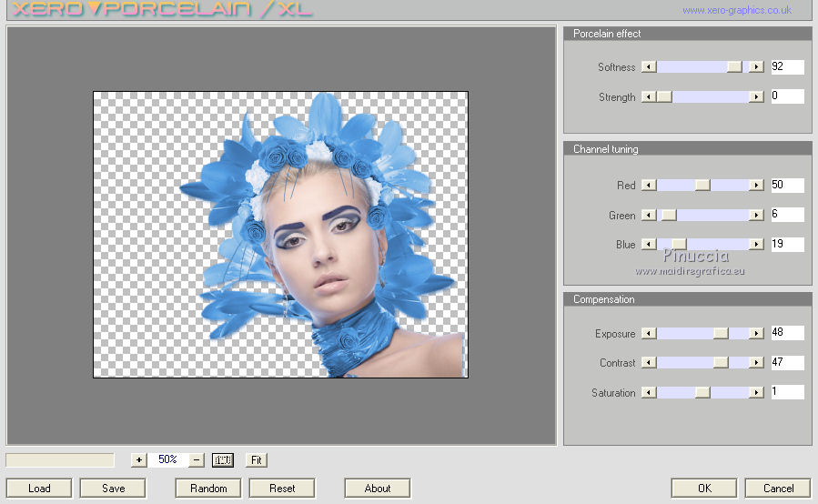818x504 pixels.
Task: Click the Green channel slider handle
Action: [x=669, y=216]
